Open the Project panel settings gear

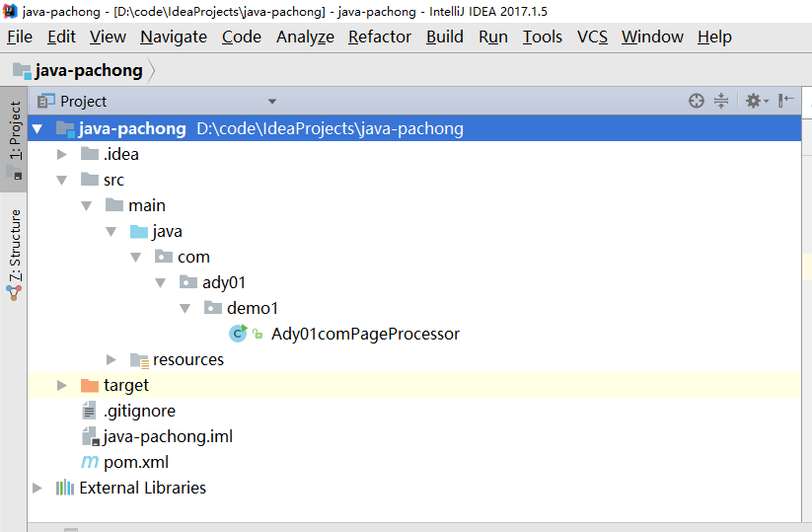pos(757,101)
